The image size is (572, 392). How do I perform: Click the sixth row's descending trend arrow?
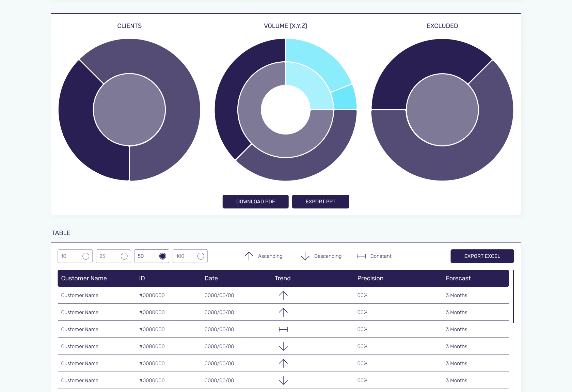click(283, 380)
